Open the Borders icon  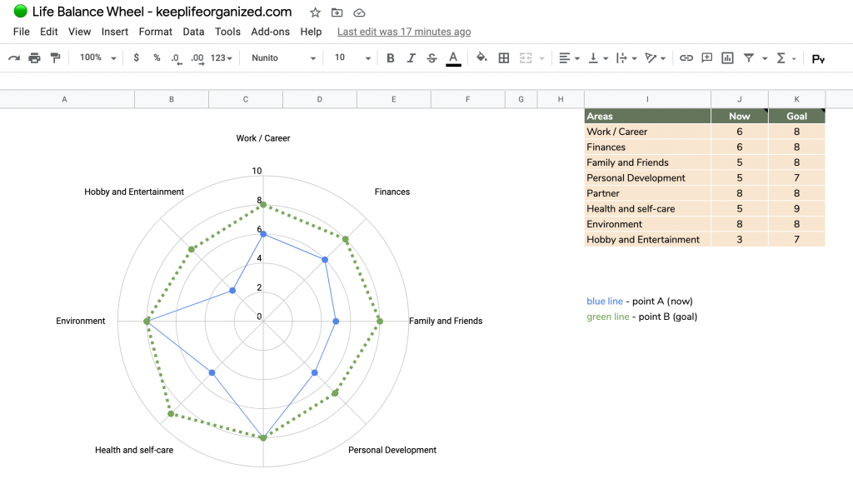pos(503,58)
